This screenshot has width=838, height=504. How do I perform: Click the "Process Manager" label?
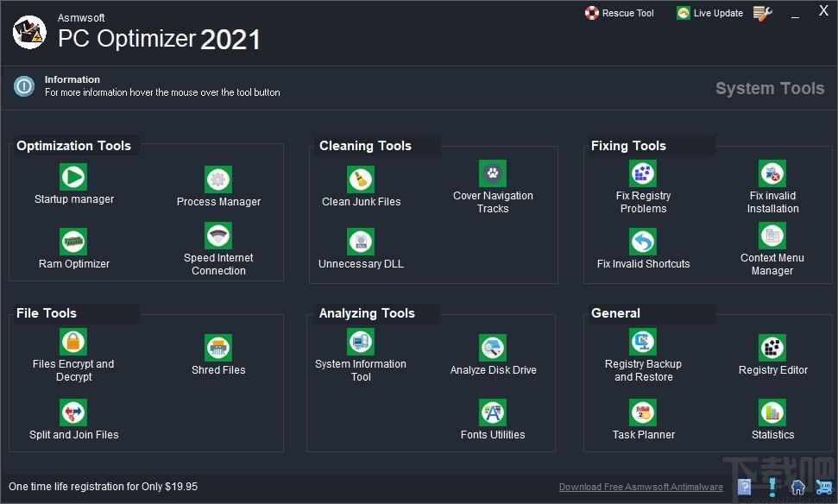[x=218, y=201]
